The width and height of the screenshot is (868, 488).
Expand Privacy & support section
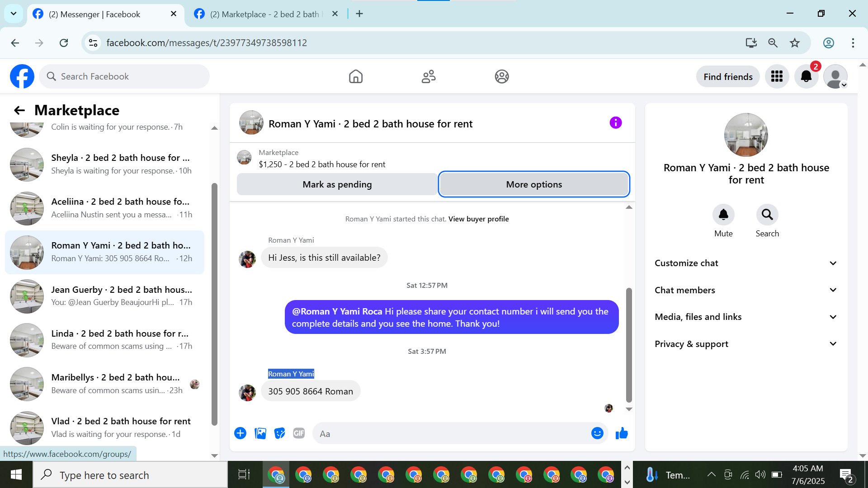pos(746,344)
